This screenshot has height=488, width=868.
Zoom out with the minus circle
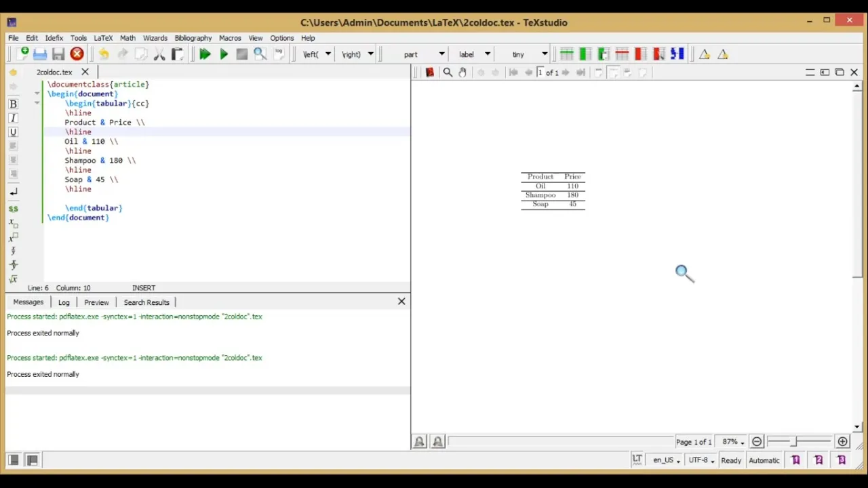coord(757,442)
